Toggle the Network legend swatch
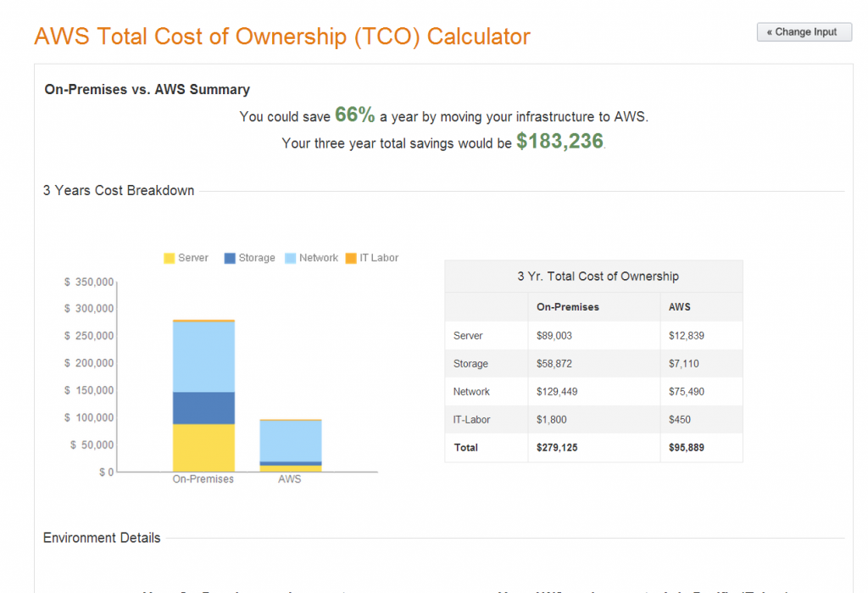The width and height of the screenshot is (868, 593). pyautogui.click(x=289, y=257)
